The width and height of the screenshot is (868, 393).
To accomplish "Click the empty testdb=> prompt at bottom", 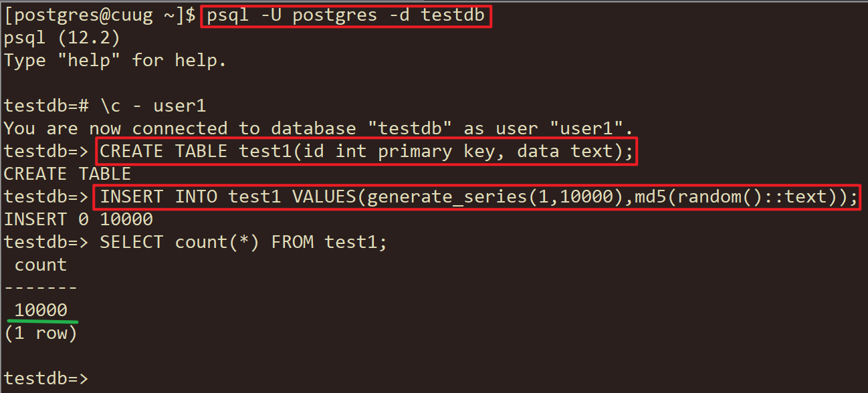I will tap(46, 379).
